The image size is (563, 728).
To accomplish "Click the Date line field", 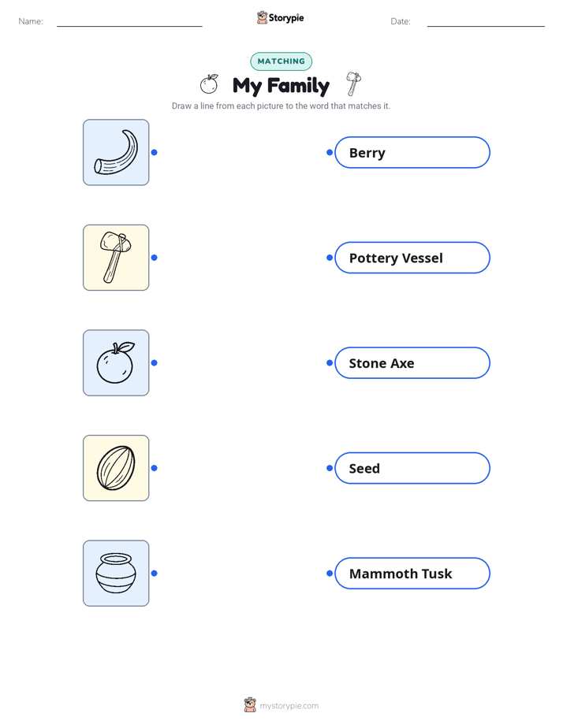I will coord(486,22).
